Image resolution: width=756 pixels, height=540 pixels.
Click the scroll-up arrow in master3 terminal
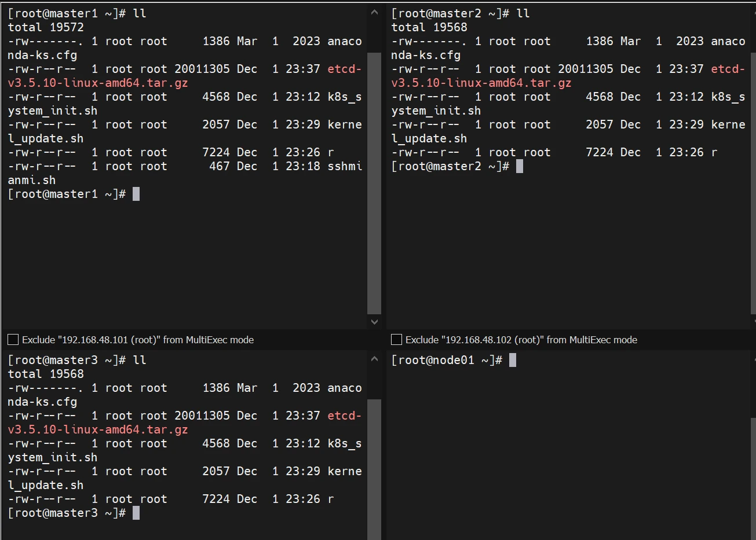tap(374, 359)
